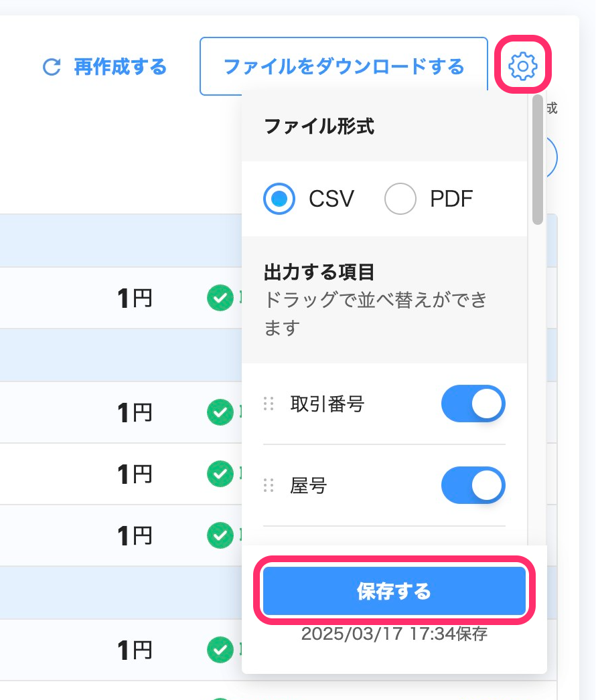Click the fourth row's green checkmark icon
Screen dimensions: 596x700
point(220,535)
